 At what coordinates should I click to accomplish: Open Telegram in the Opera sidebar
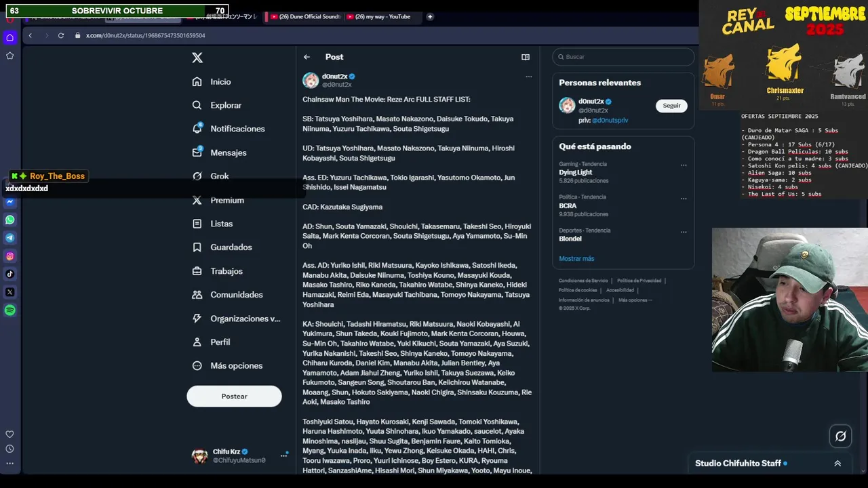[9, 238]
